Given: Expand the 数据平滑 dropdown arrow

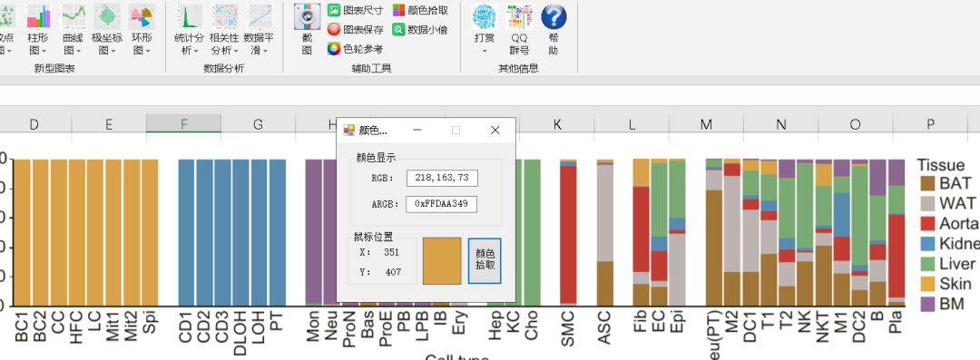Looking at the screenshot, I should point(266,51).
